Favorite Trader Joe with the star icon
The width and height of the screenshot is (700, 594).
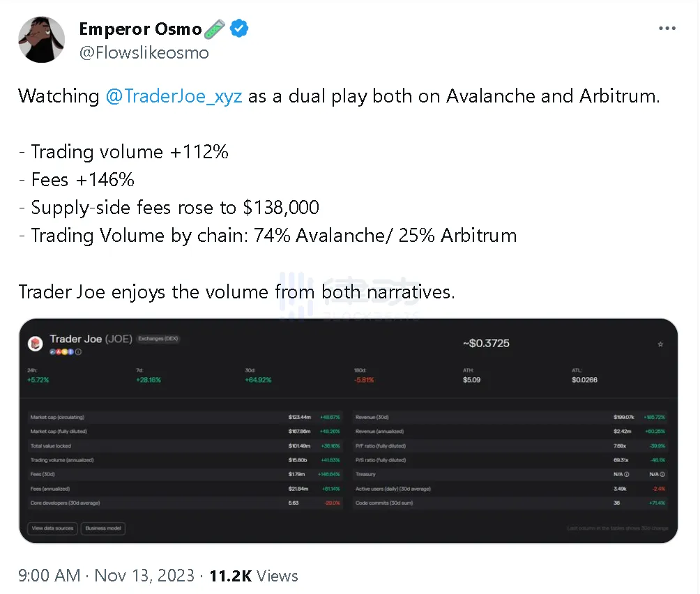click(660, 344)
